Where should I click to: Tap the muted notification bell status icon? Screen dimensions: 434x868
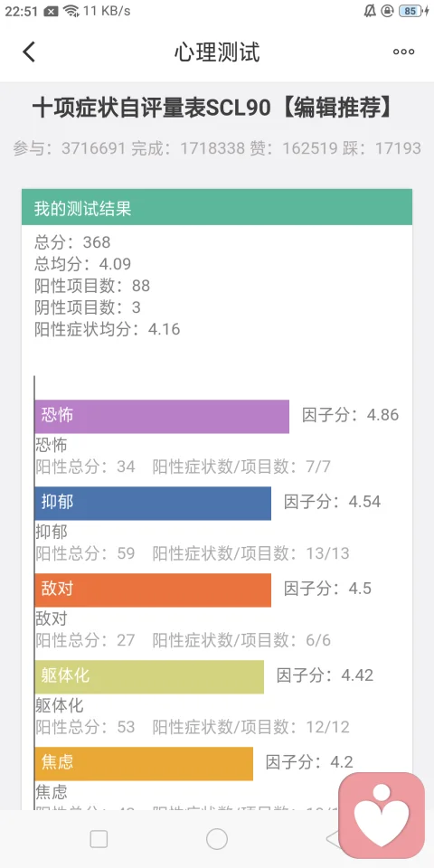[x=370, y=11]
